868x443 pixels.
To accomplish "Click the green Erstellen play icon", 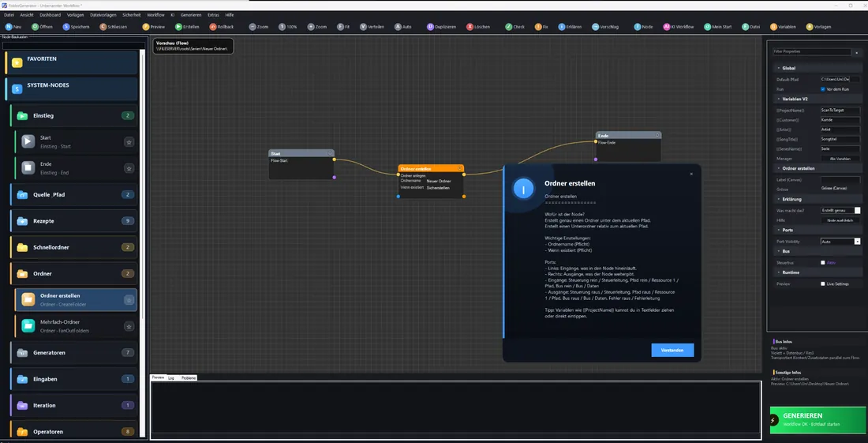I will point(178,27).
